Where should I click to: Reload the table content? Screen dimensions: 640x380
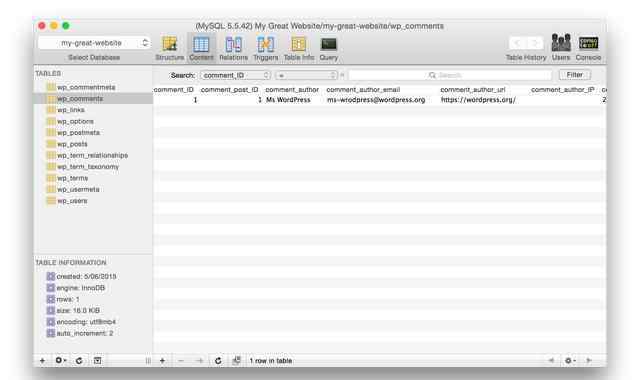pyautogui.click(x=218, y=361)
